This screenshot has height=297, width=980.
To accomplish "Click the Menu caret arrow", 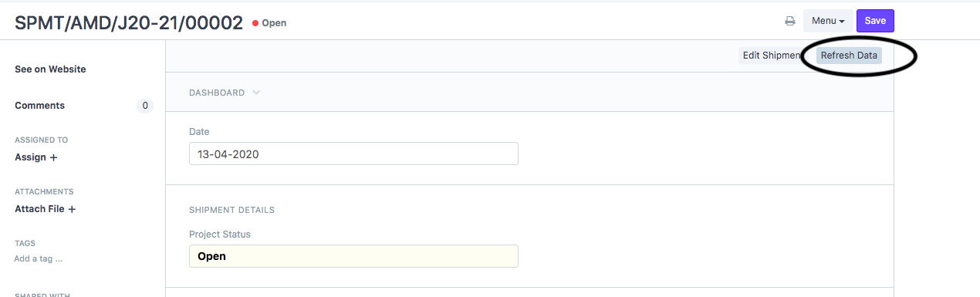I will [x=842, y=22].
